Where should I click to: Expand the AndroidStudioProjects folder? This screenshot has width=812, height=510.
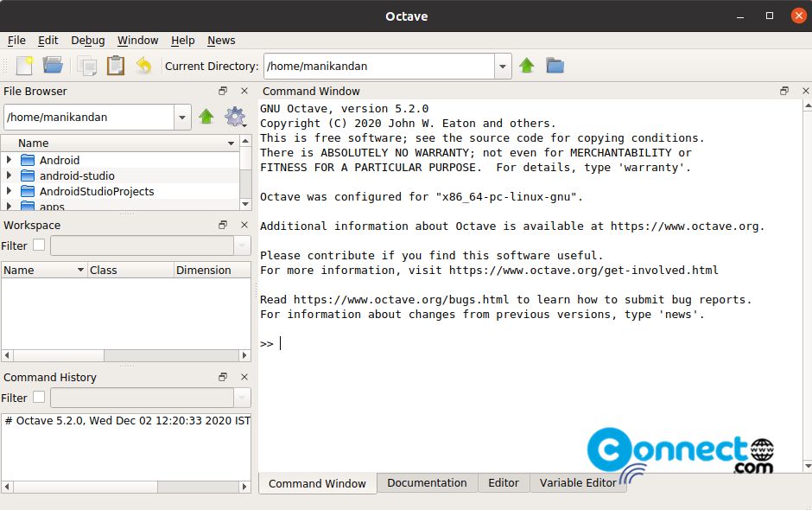[9, 191]
